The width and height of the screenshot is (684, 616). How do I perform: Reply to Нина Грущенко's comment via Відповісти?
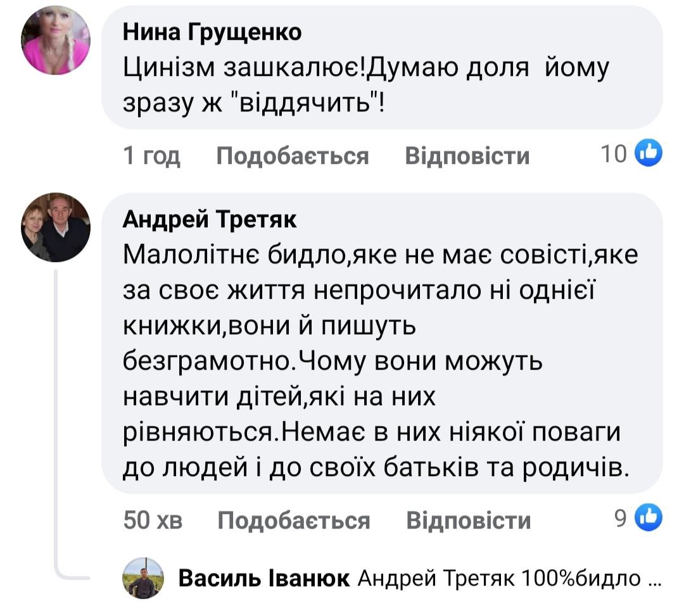[x=467, y=155]
